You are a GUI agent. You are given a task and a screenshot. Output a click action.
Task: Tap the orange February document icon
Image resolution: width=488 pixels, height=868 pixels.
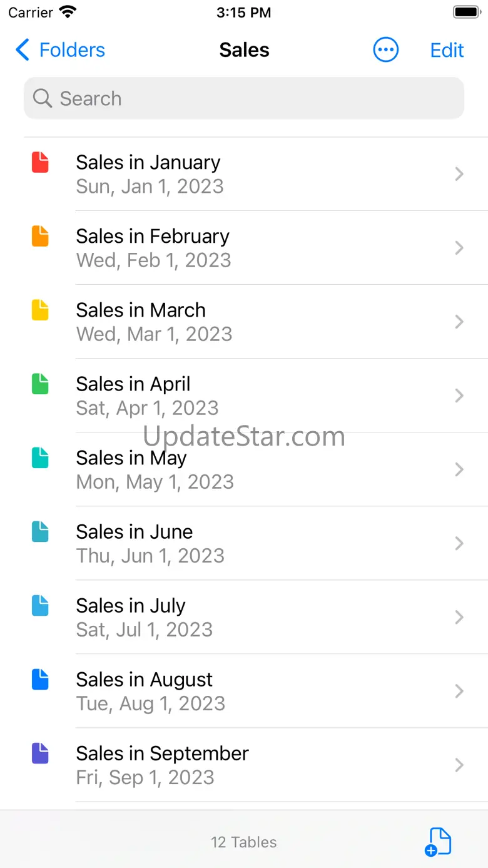point(40,237)
